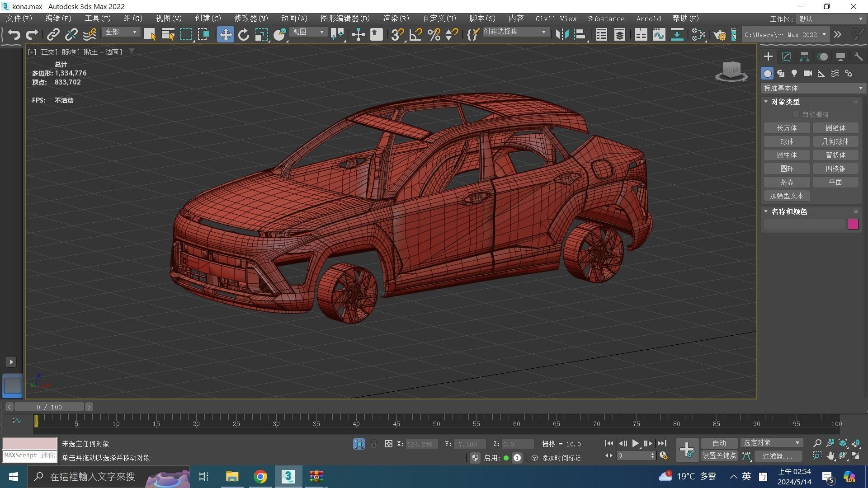This screenshot has width=868, height=488.
Task: Activate Select and Place tool
Action: pyautogui.click(x=280, y=34)
